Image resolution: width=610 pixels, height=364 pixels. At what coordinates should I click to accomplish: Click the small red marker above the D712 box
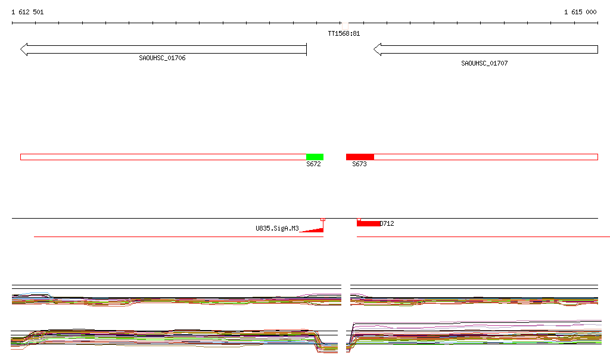(x=359, y=220)
